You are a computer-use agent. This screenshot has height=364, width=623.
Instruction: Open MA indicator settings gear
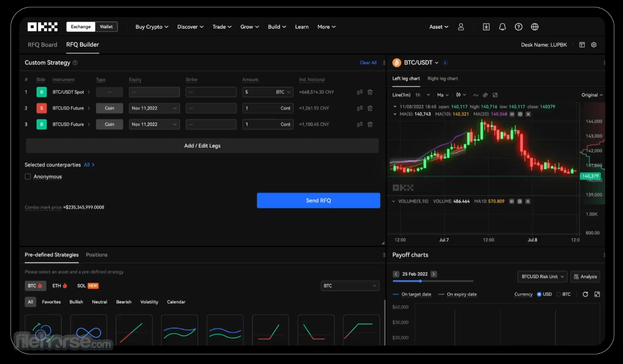point(520,114)
